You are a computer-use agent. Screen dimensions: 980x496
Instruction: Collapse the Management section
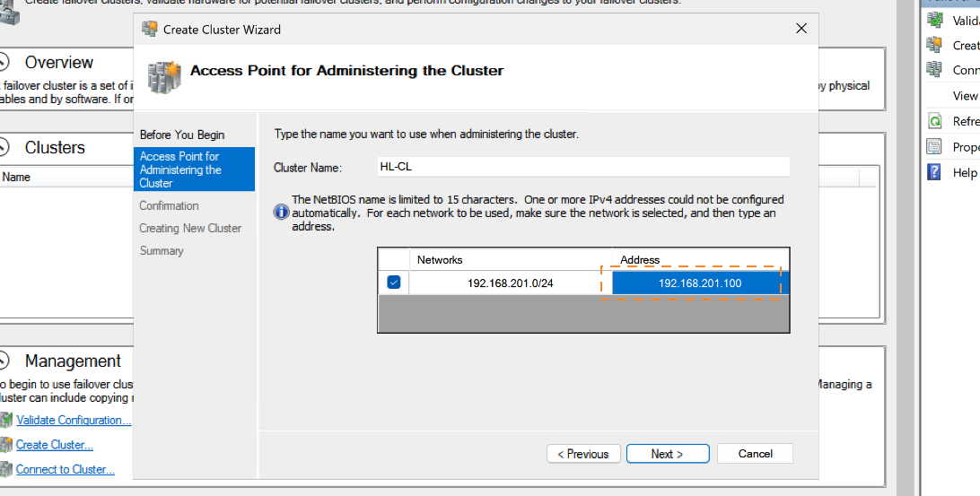(x=4, y=361)
